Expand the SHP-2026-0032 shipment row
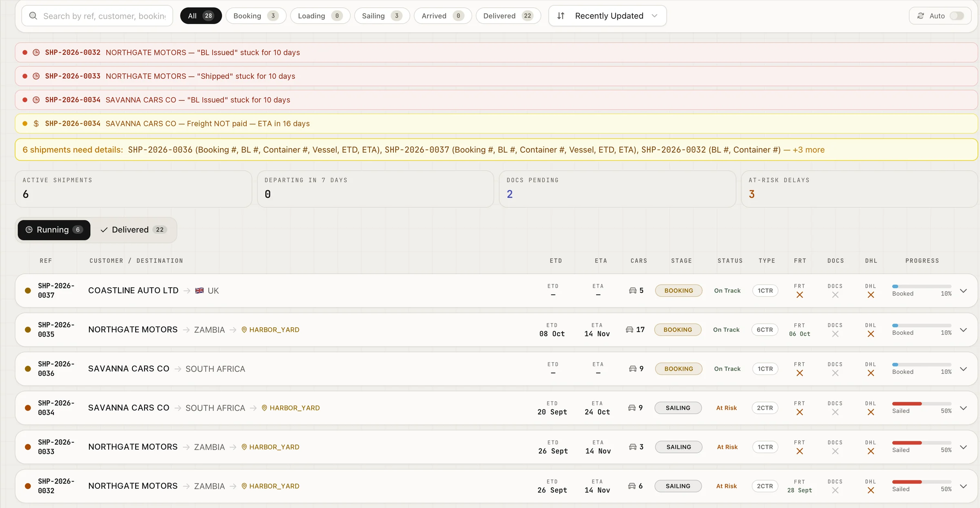Screen dimensions: 980x508 coord(963,486)
